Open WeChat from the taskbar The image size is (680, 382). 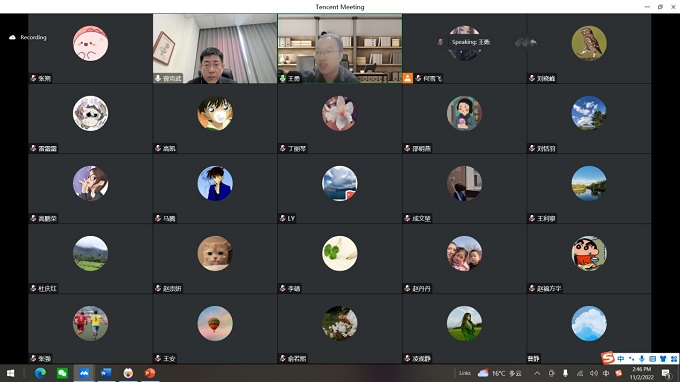point(62,373)
